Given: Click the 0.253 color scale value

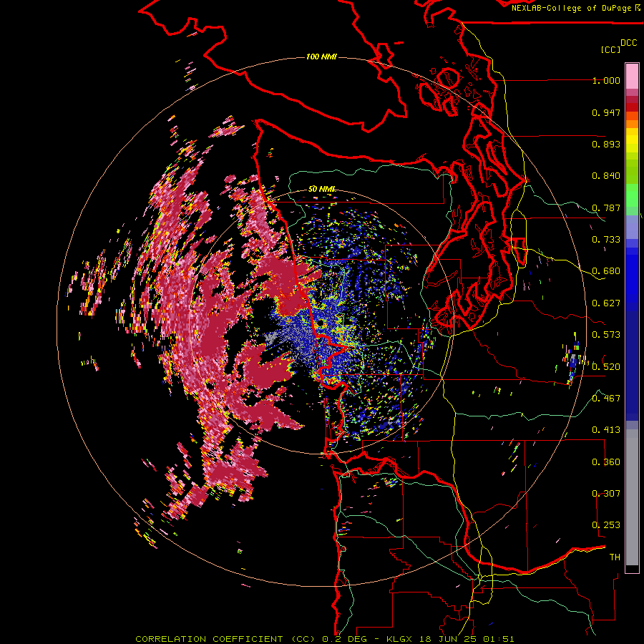Looking at the screenshot, I should point(606,525).
